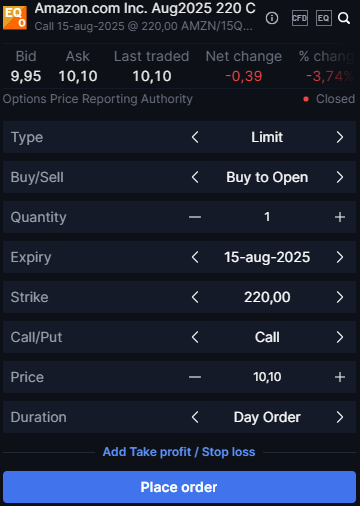The height and width of the screenshot is (506, 360).
Task: Switch to the CFD instrument icon
Action: pos(299,18)
